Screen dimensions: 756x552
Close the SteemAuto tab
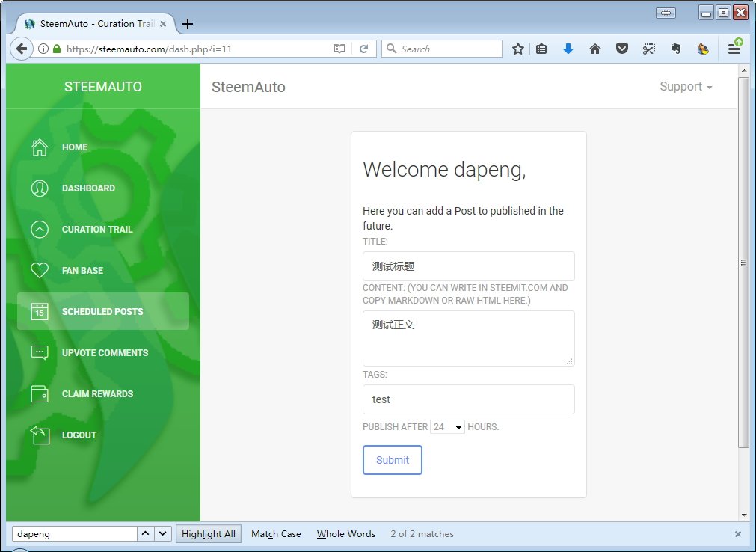[x=163, y=24]
